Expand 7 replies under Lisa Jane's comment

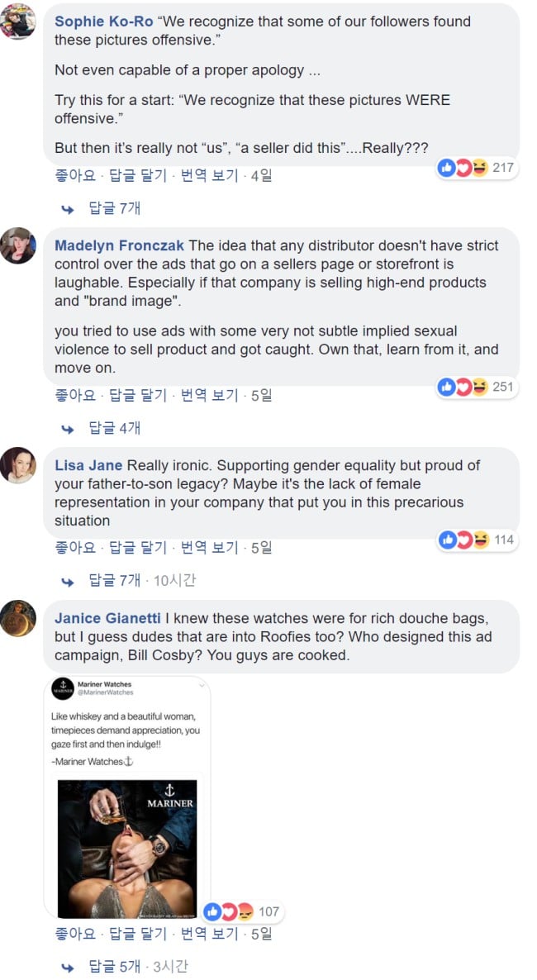point(113,580)
